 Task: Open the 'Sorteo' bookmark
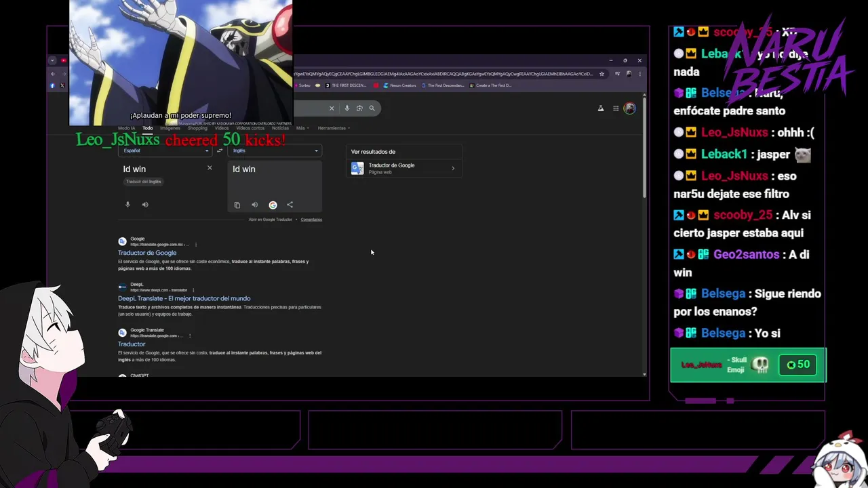pyautogui.click(x=302, y=85)
